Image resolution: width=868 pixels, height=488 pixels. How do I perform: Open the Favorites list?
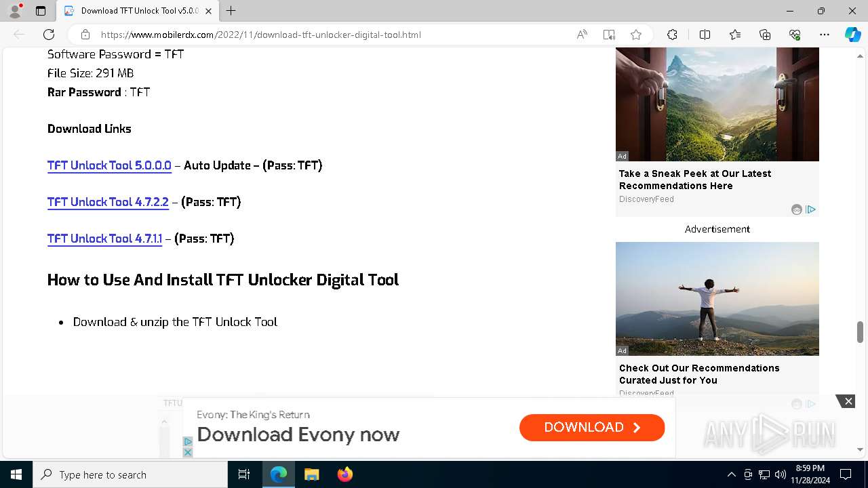[735, 35]
